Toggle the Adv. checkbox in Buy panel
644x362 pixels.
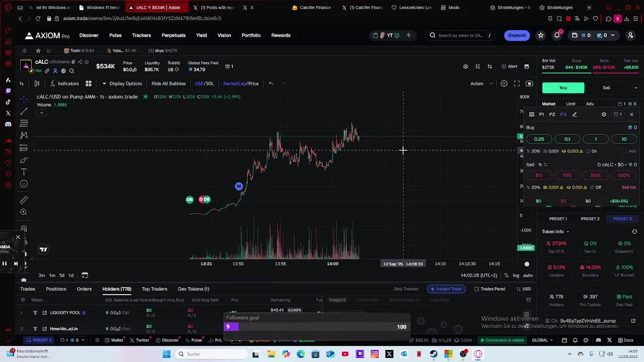(x=624, y=151)
